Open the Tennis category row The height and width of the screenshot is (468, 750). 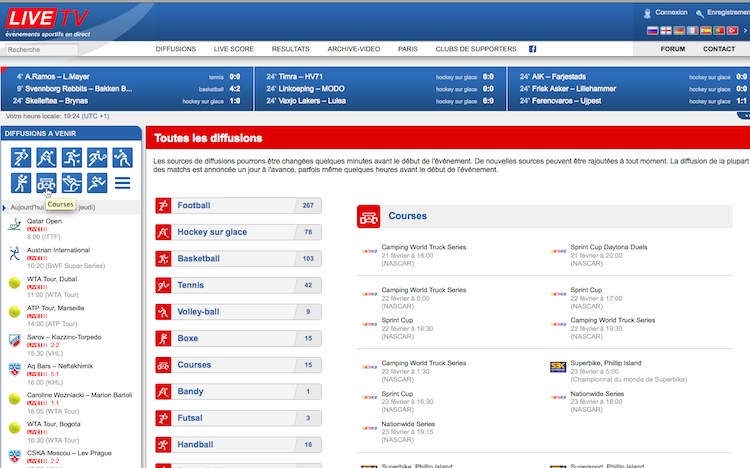click(238, 285)
